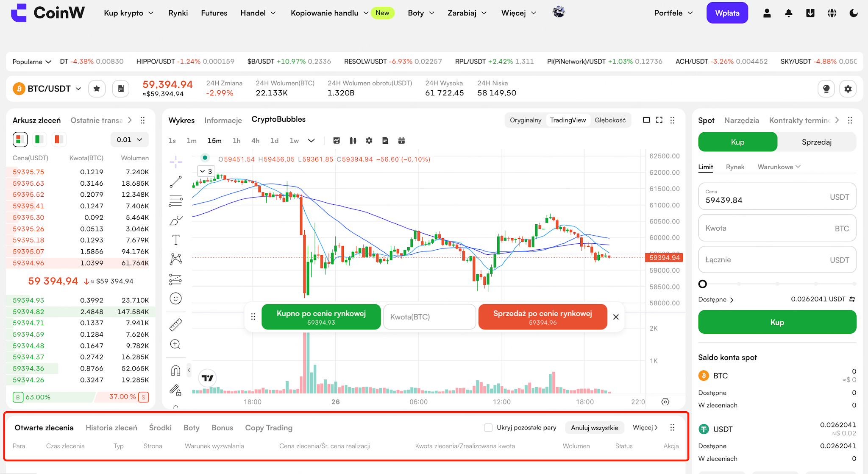Viewport: 868px width, 474px height.
Task: Favorite BTC/USDT with the star icon
Action: (x=97, y=89)
